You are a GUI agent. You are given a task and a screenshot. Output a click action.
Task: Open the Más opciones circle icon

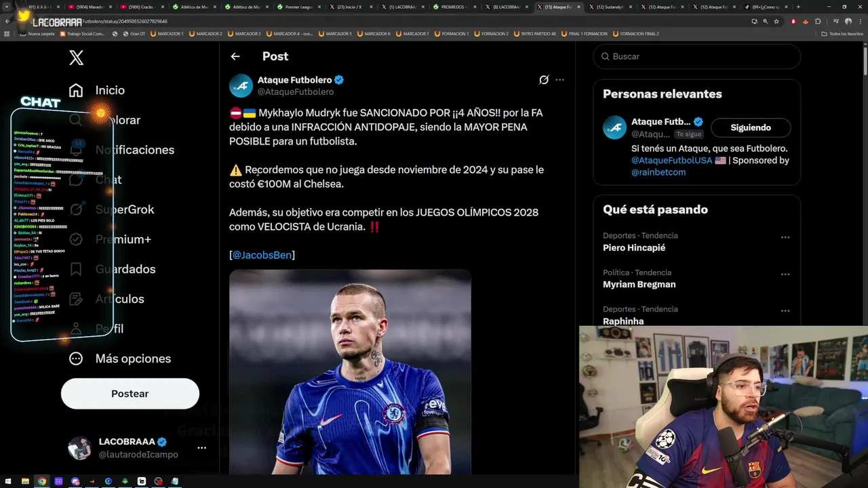(76, 359)
